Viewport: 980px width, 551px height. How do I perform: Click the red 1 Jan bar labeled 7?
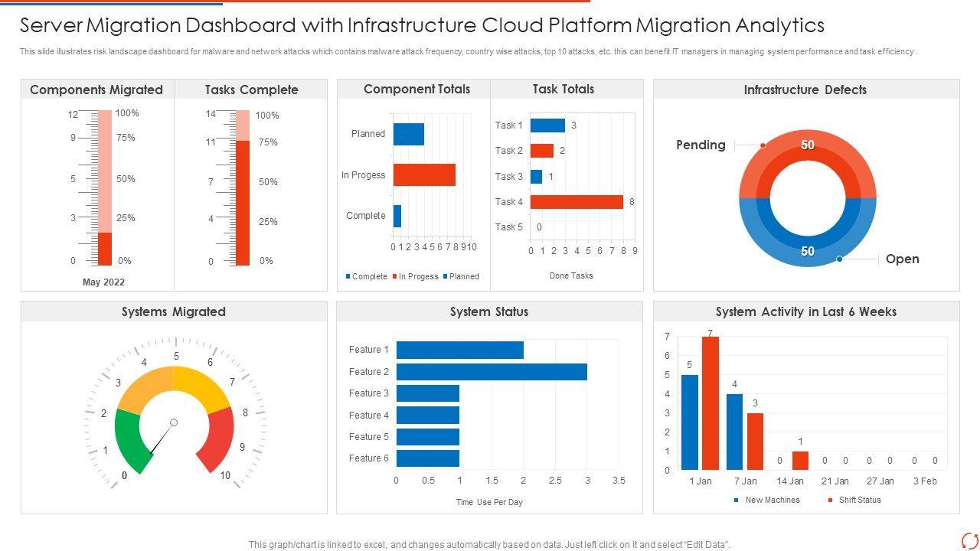710,403
